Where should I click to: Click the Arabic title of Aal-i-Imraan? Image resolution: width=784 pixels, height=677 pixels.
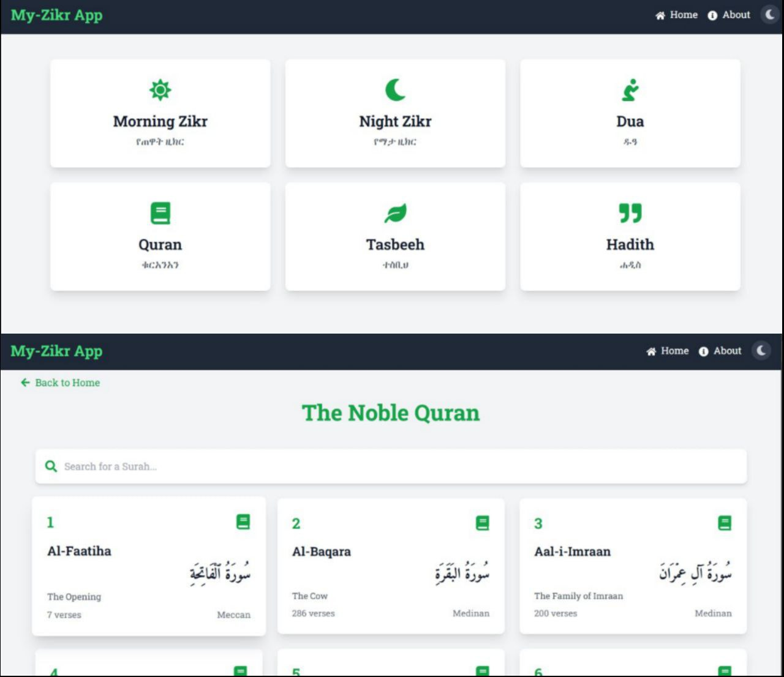[695, 572]
